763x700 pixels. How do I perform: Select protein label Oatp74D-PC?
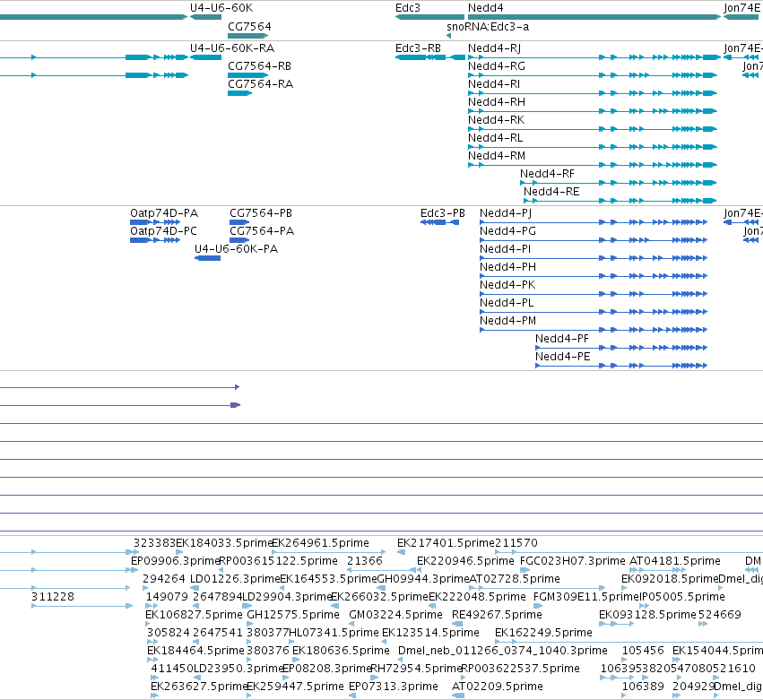pos(163,230)
